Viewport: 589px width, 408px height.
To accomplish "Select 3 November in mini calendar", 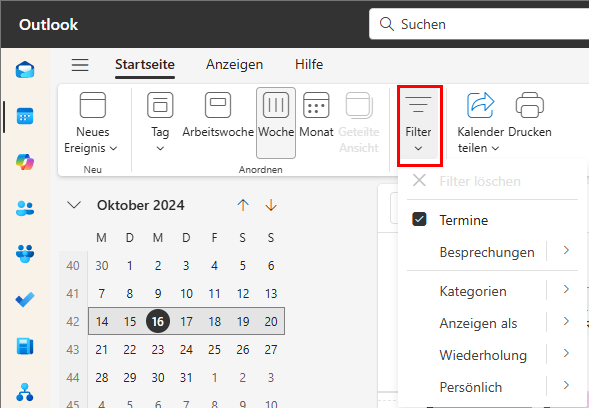I will pyautogui.click(x=271, y=378).
